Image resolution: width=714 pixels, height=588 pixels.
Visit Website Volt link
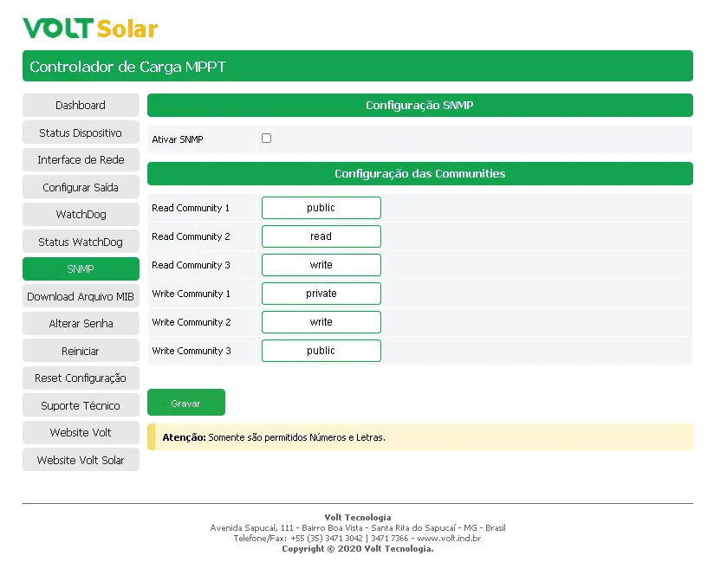[x=81, y=433]
